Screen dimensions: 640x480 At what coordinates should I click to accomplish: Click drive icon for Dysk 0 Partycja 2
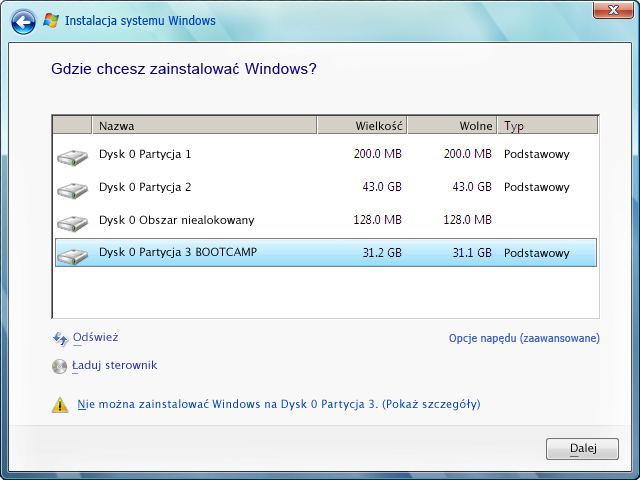coord(72,190)
